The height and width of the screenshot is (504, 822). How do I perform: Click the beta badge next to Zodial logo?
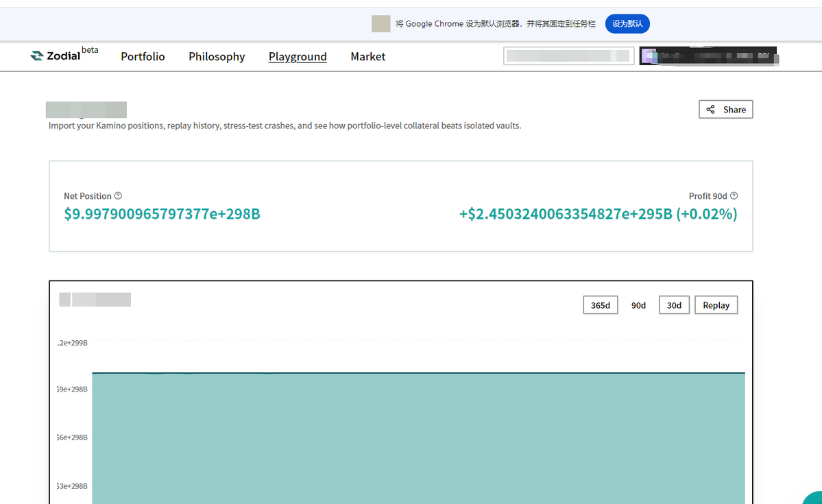pyautogui.click(x=90, y=49)
